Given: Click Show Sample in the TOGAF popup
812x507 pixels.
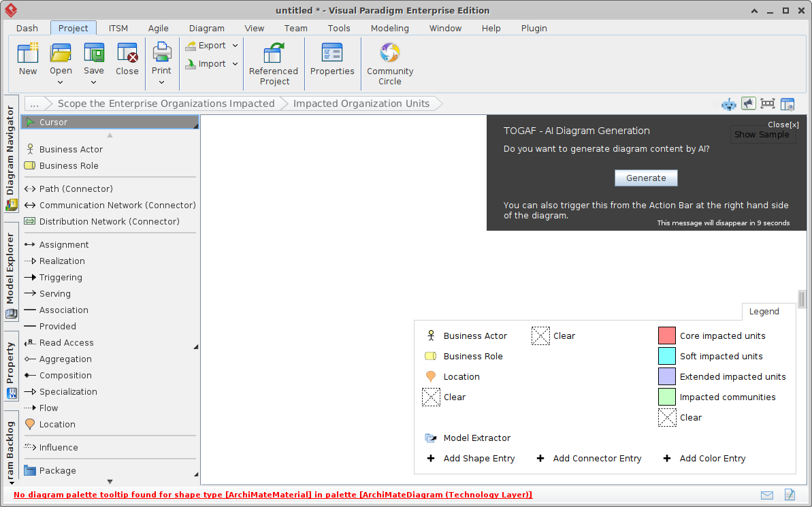Looking at the screenshot, I should [762, 134].
